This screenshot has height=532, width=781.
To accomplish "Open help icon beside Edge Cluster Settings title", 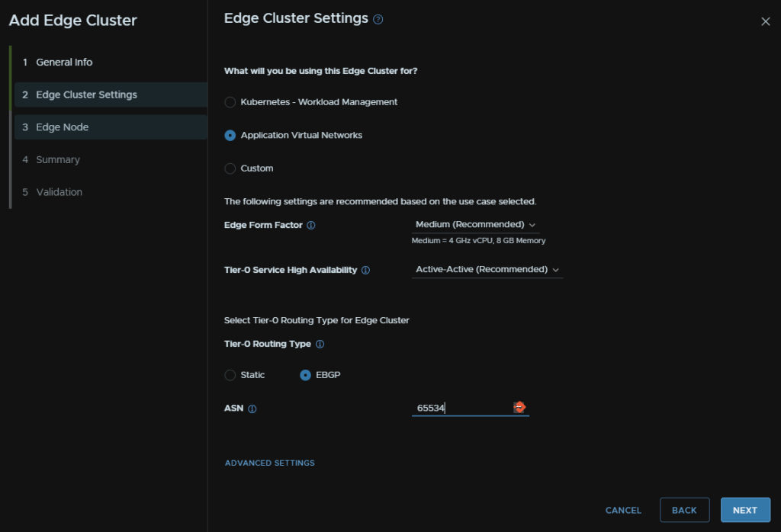I will click(x=378, y=19).
